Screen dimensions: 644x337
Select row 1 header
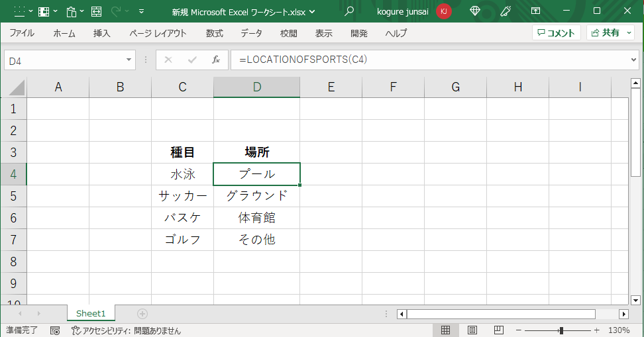[x=13, y=109]
